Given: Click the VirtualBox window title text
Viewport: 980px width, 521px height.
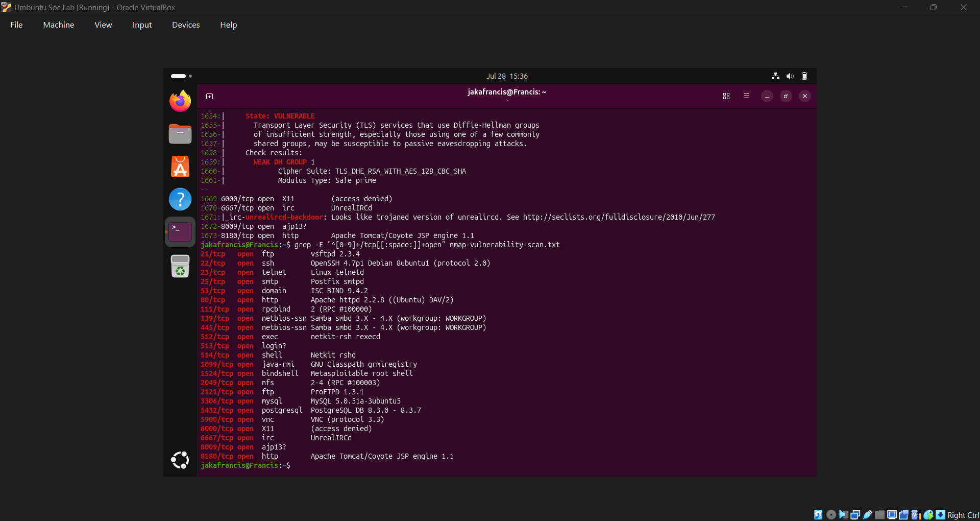Looking at the screenshot, I should [94, 8].
